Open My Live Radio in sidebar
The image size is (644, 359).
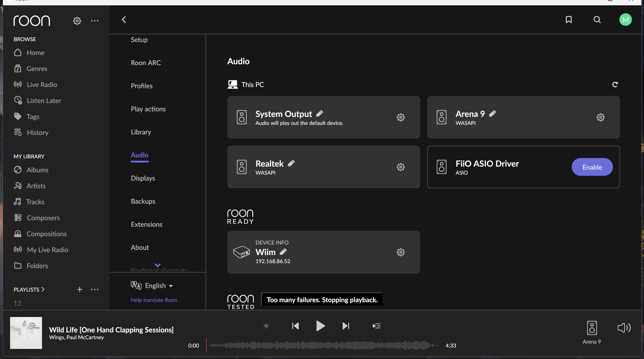41,250
